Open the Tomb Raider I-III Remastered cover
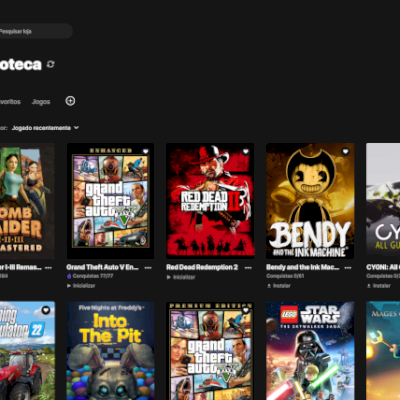The height and width of the screenshot is (400, 400). [x=27, y=201]
